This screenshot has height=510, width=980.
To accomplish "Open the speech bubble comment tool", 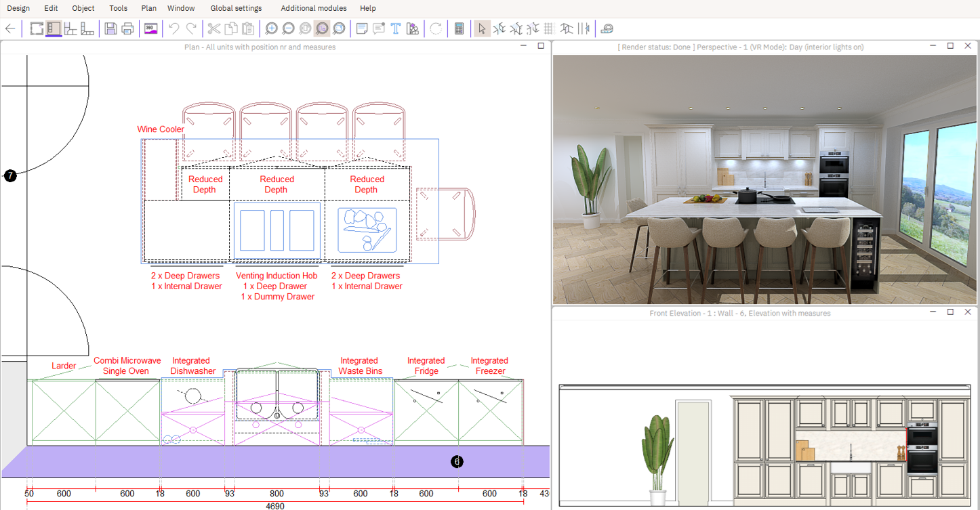I will pyautogui.click(x=377, y=28).
